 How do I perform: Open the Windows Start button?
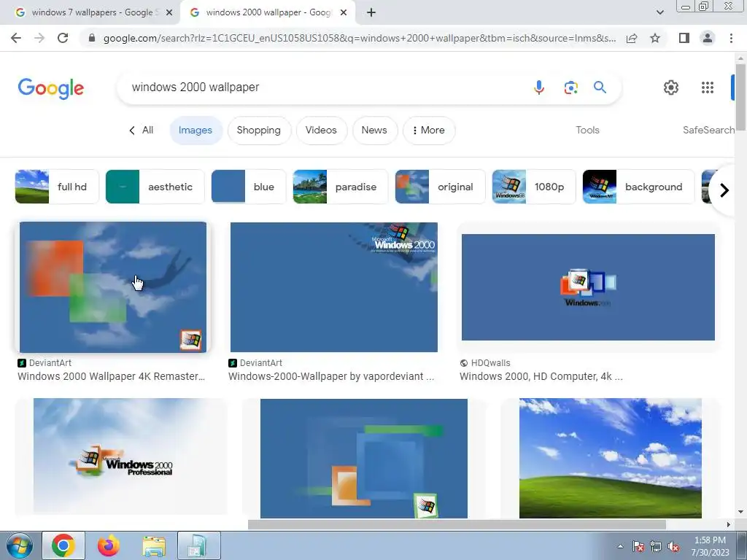pyautogui.click(x=19, y=545)
